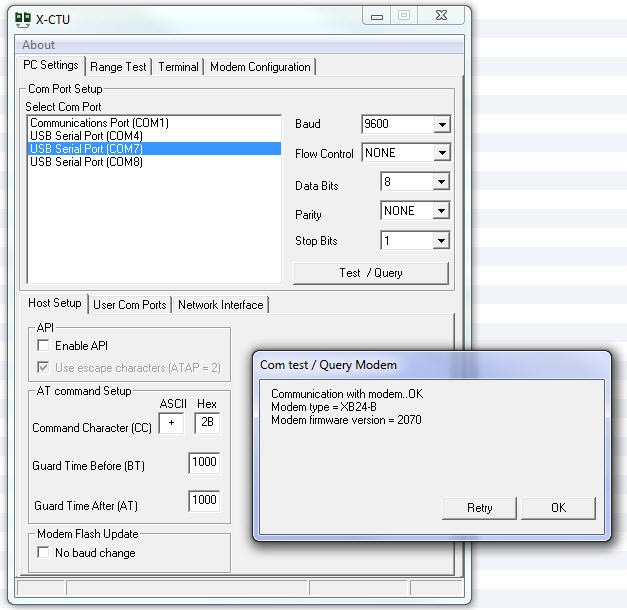627x610 pixels.
Task: Toggle Use escape characters checkbox
Action: pyautogui.click(x=43, y=368)
